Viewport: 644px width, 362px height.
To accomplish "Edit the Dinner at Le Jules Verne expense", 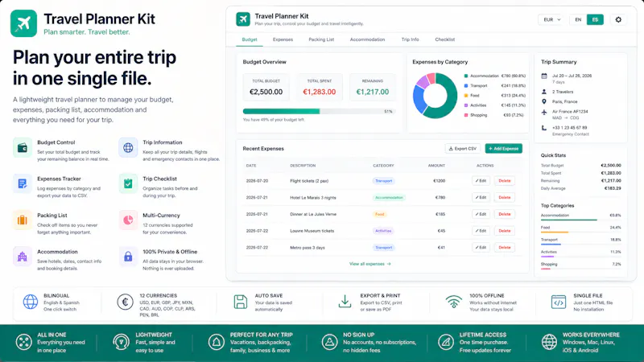I will point(481,214).
